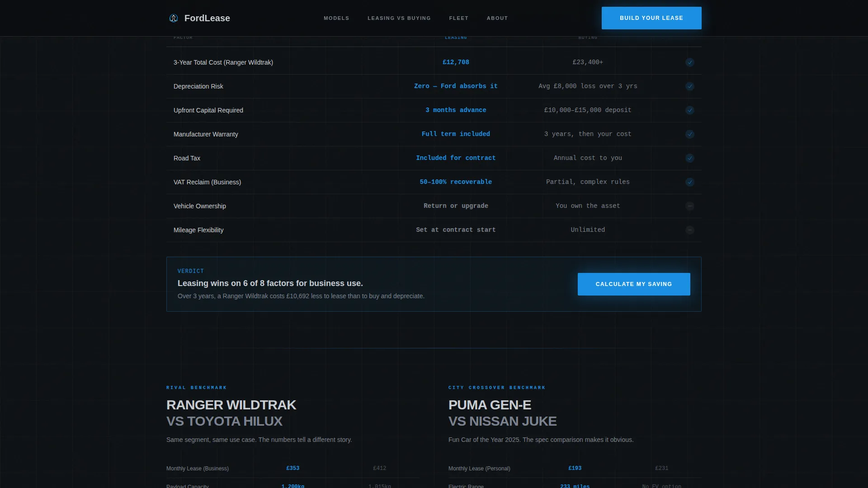Viewport: 868px width, 488px height.
Task: Click 'Annual cost to you' cell
Action: click(588, 158)
